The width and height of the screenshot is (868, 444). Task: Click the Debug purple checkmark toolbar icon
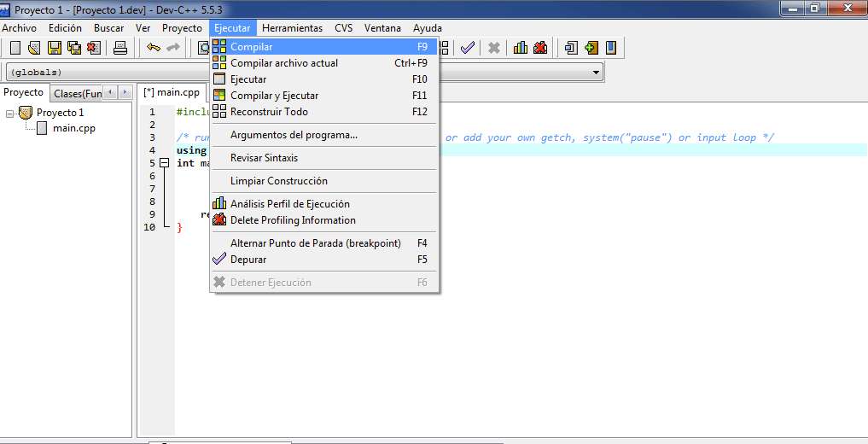pyautogui.click(x=468, y=48)
